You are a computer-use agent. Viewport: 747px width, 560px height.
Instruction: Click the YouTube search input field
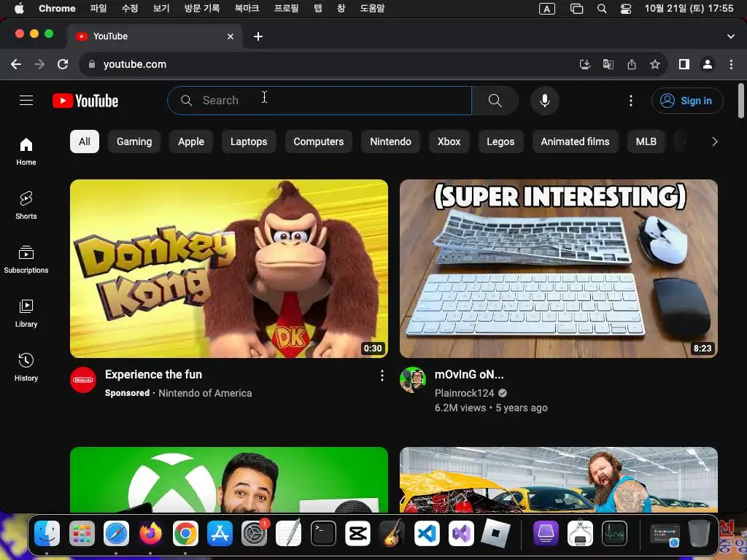pyautogui.click(x=320, y=101)
